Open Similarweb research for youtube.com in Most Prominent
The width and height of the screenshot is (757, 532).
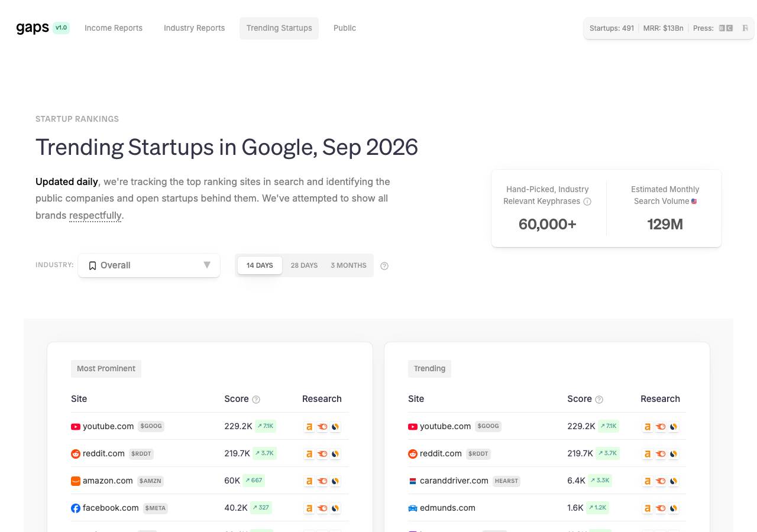(x=335, y=426)
